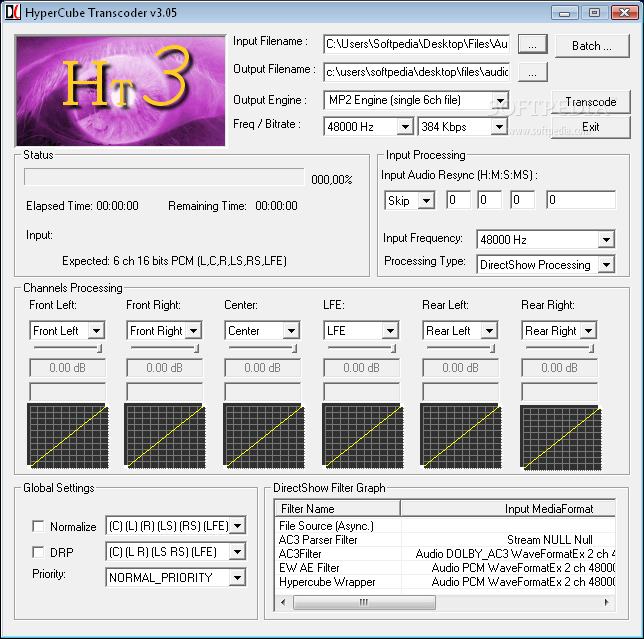The width and height of the screenshot is (644, 639).
Task: Open the Output Engine dropdown
Action: pos(500,101)
